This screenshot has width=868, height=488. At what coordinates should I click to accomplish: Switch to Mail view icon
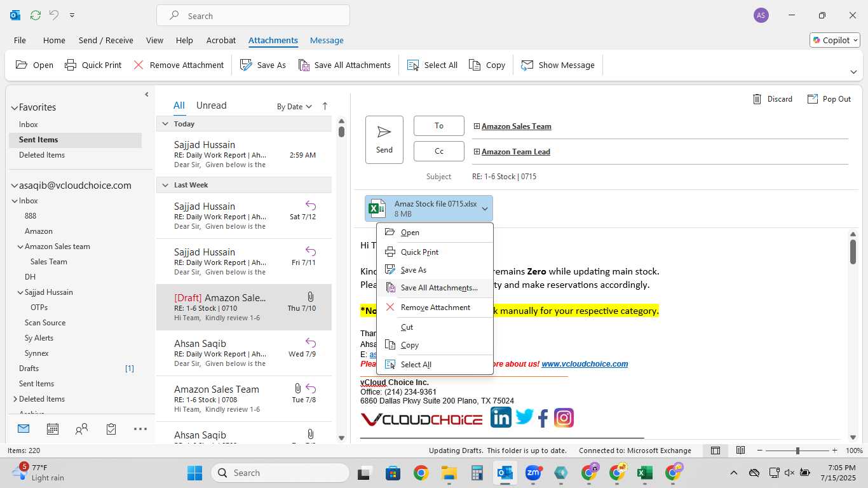pyautogui.click(x=24, y=429)
